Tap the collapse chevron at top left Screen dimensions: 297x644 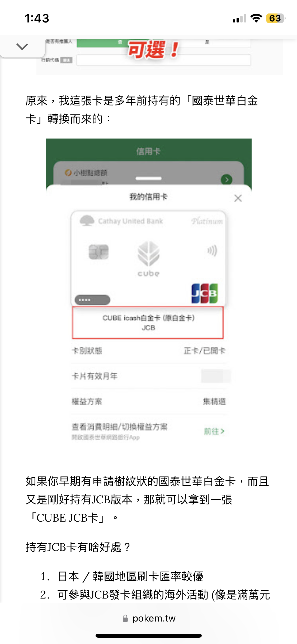coord(22,47)
